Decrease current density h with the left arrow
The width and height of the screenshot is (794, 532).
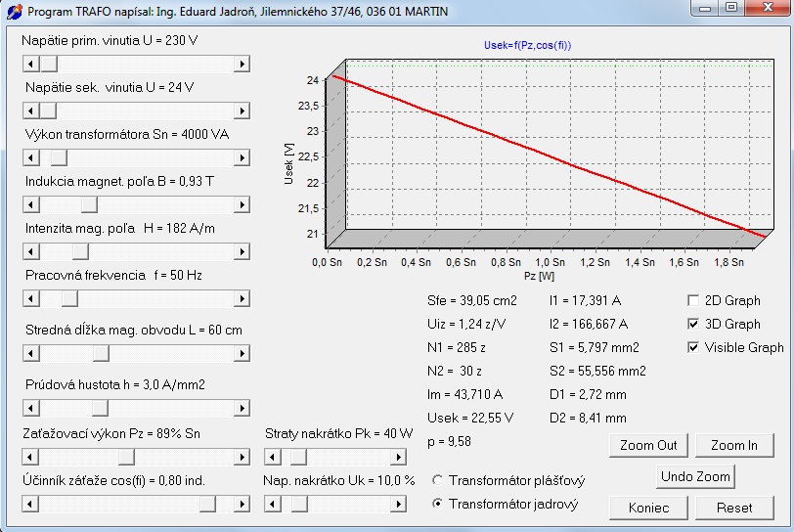[x=31, y=408]
